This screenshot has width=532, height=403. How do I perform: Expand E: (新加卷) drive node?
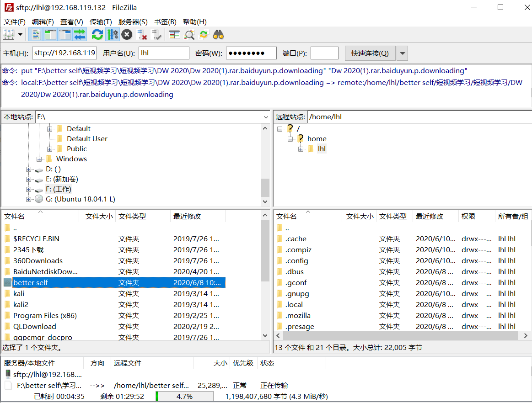tap(28, 179)
